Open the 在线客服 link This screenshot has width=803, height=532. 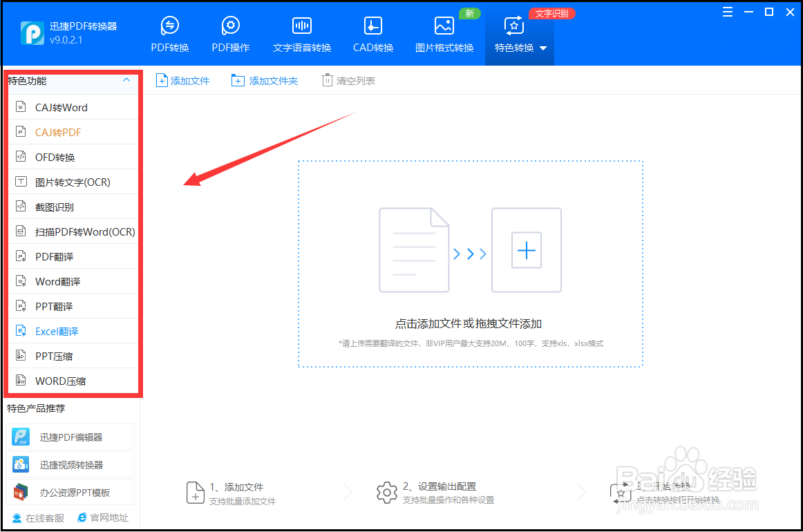[39, 518]
